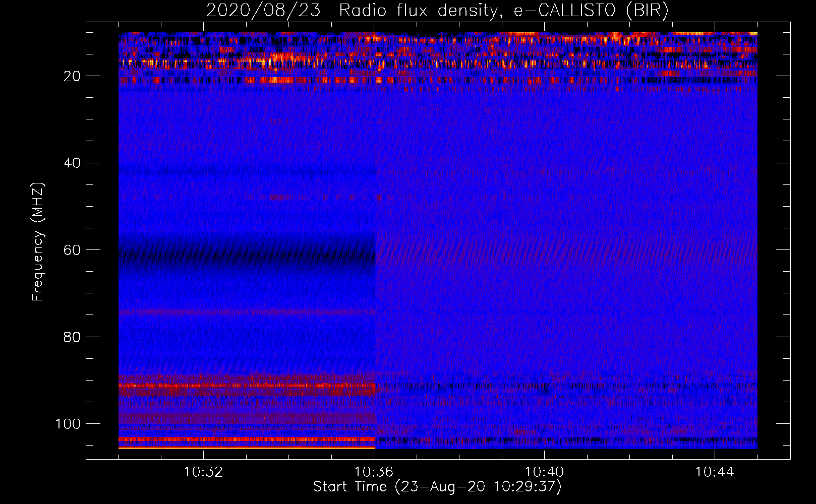Select the 10:44 time tick label
The width and height of the screenshot is (816, 504).
715,472
